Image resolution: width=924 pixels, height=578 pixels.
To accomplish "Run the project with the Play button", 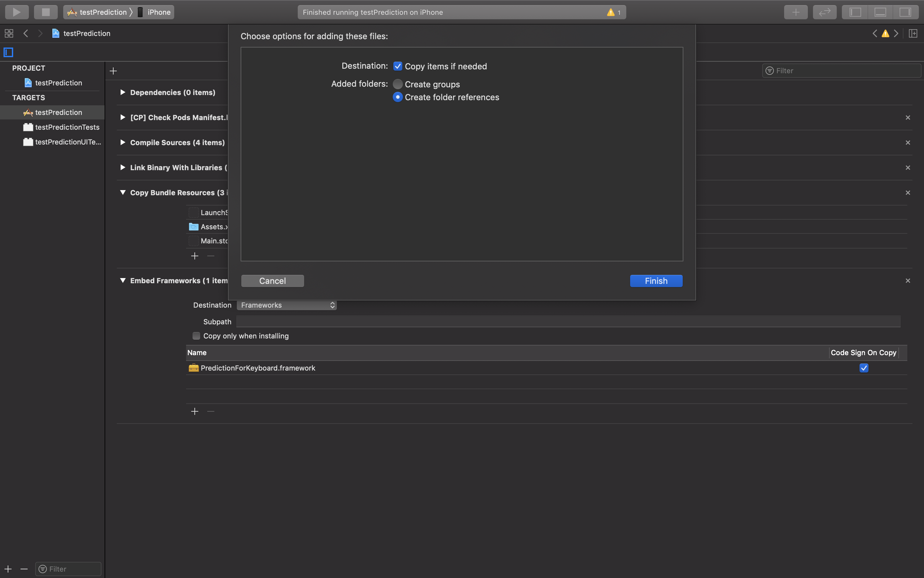I will pyautogui.click(x=17, y=12).
